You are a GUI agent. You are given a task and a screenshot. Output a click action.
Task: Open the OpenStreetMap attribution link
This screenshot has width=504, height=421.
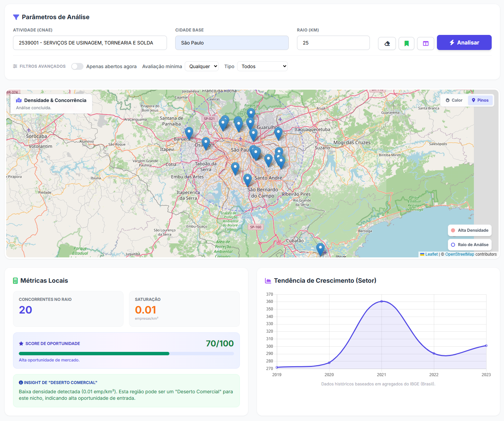point(460,254)
